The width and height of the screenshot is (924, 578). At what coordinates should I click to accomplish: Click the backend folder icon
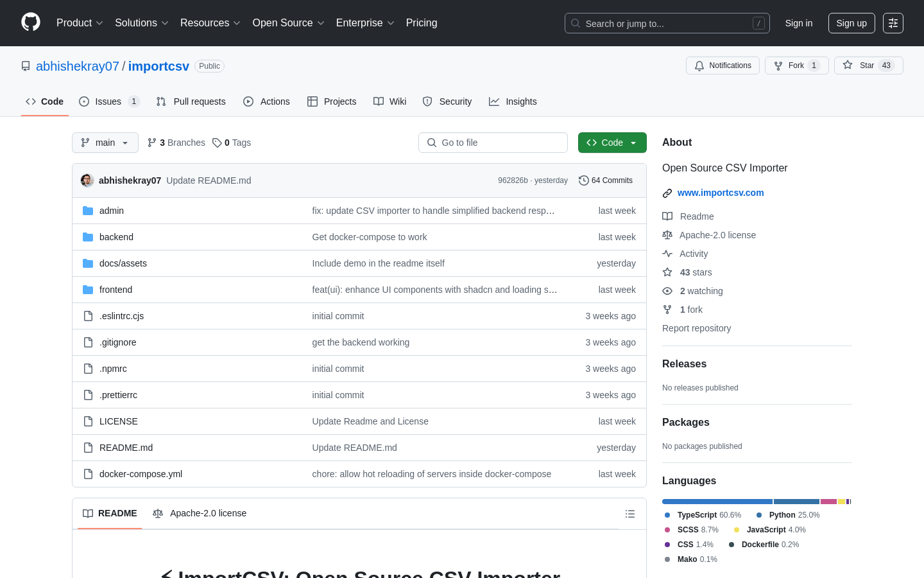pyautogui.click(x=88, y=237)
